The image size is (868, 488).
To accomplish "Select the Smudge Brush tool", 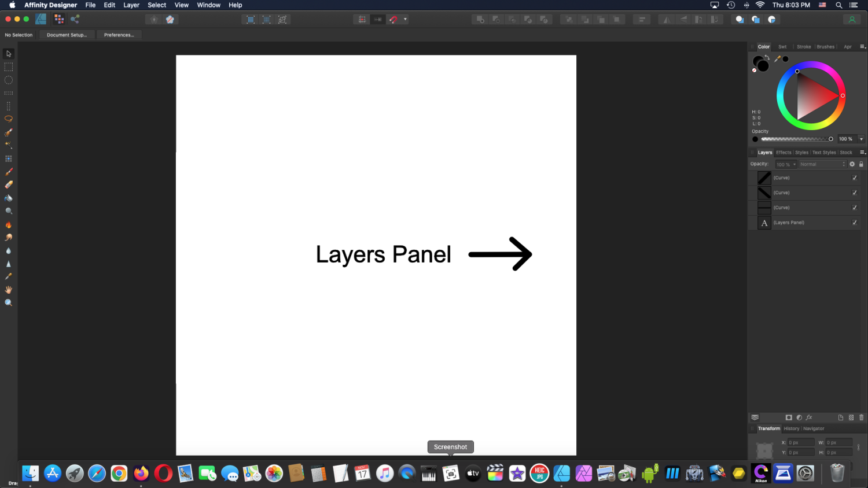I will [x=9, y=238].
